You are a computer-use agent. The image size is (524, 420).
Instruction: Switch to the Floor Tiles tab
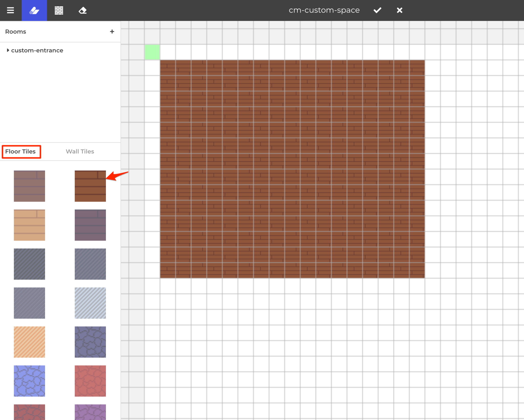tap(20, 151)
